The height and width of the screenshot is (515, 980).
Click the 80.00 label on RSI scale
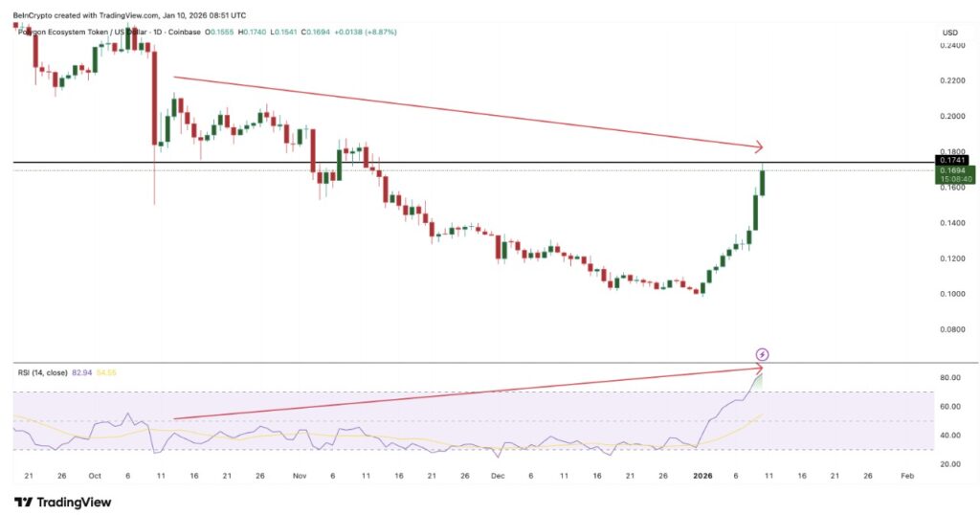point(952,378)
